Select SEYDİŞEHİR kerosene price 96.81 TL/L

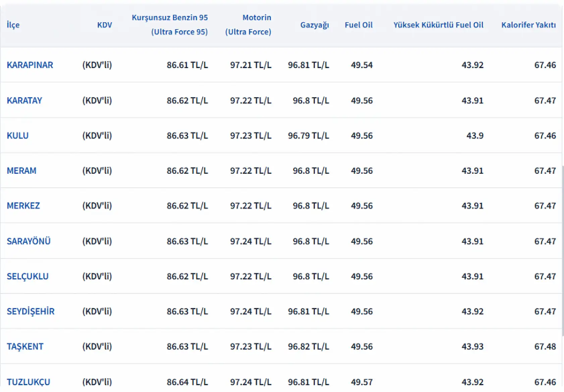308,312
